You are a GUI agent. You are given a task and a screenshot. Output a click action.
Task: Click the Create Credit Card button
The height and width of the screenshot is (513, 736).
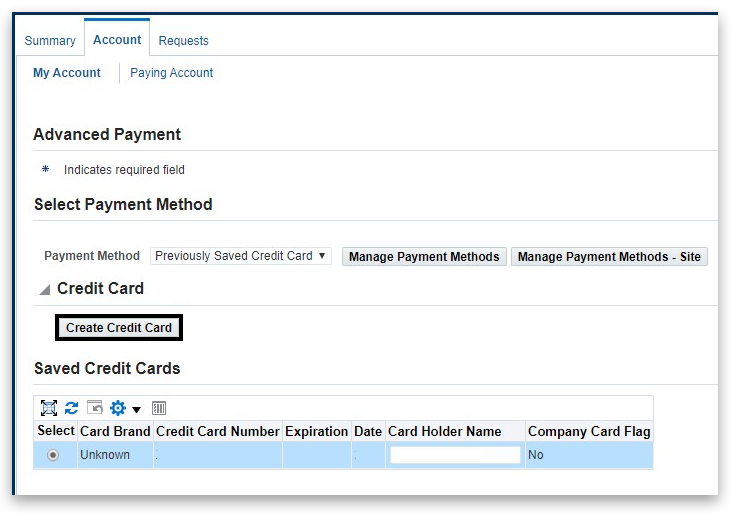coord(119,327)
